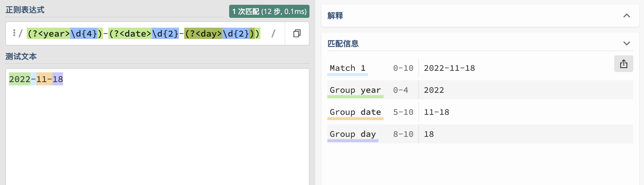Click inside the regular expression input field
The width and height of the screenshot is (644, 185).
(x=145, y=34)
